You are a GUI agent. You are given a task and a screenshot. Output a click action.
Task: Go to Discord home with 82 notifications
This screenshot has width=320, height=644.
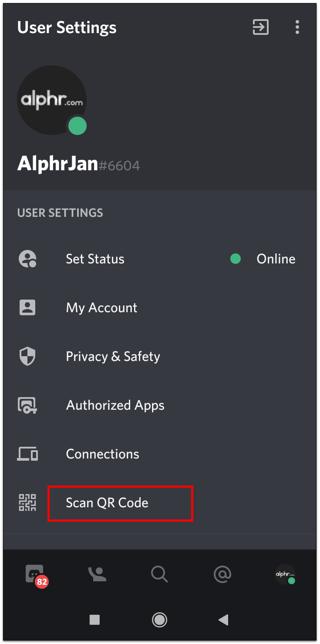tap(35, 574)
